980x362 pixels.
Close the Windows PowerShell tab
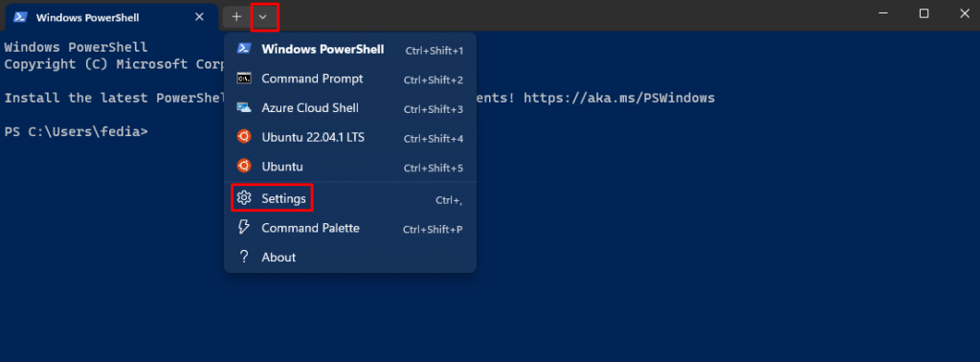(x=199, y=17)
